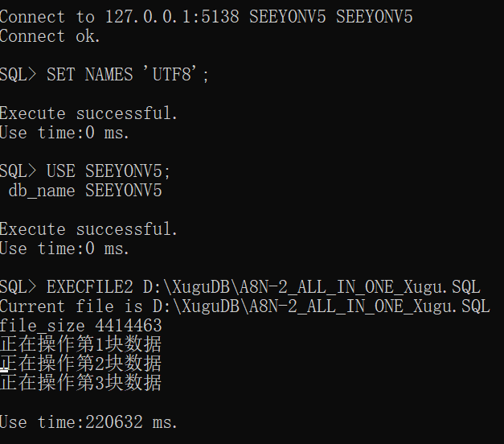Click the "Connect ok." output line
504x444 pixels.
pyautogui.click(x=50, y=36)
